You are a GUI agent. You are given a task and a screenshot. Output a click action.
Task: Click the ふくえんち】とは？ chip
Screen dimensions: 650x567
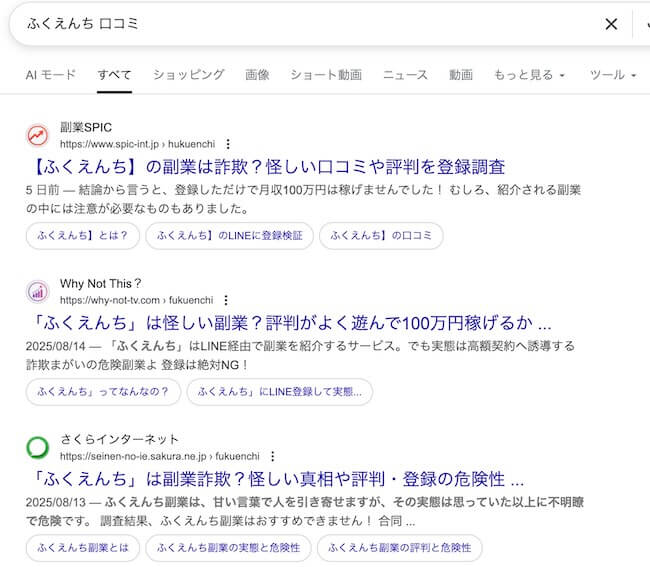(82, 236)
